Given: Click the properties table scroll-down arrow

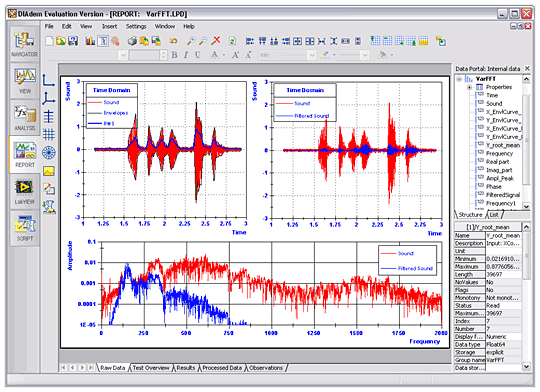Looking at the screenshot, I should click(526, 367).
